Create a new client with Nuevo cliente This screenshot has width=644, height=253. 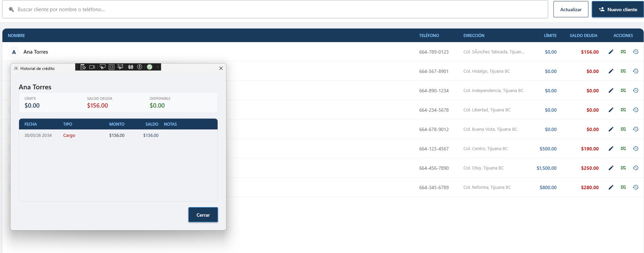click(618, 10)
